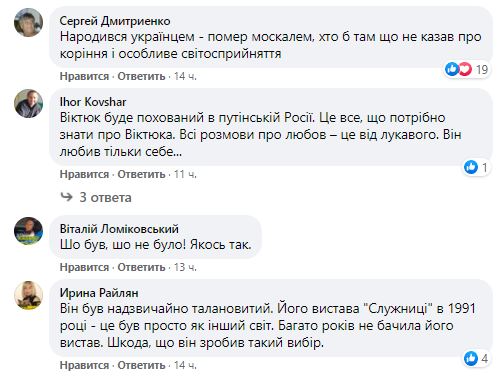
Task: Reply to Ihor Kovshar's comment via 'Ответить'
Action: [141, 174]
